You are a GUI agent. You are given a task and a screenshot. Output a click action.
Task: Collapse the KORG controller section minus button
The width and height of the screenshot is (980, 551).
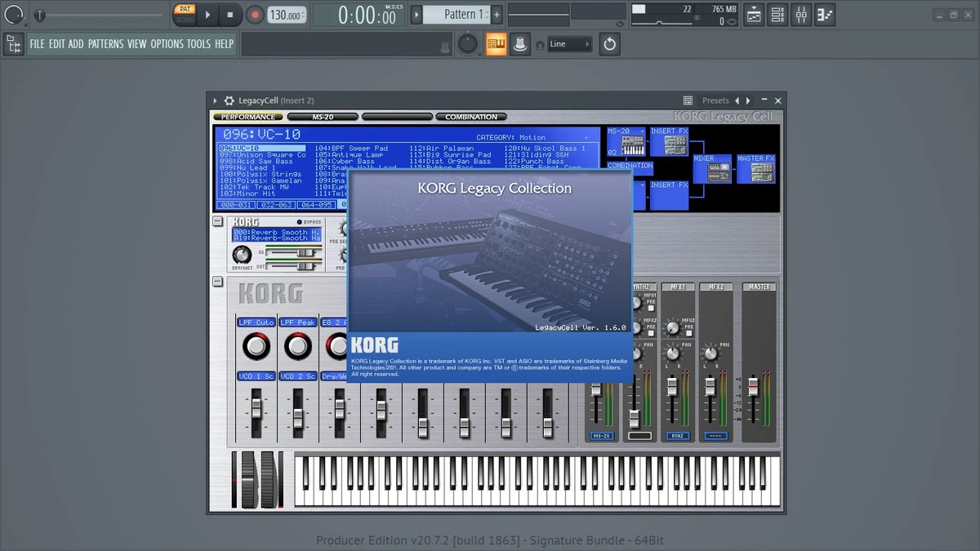(217, 282)
